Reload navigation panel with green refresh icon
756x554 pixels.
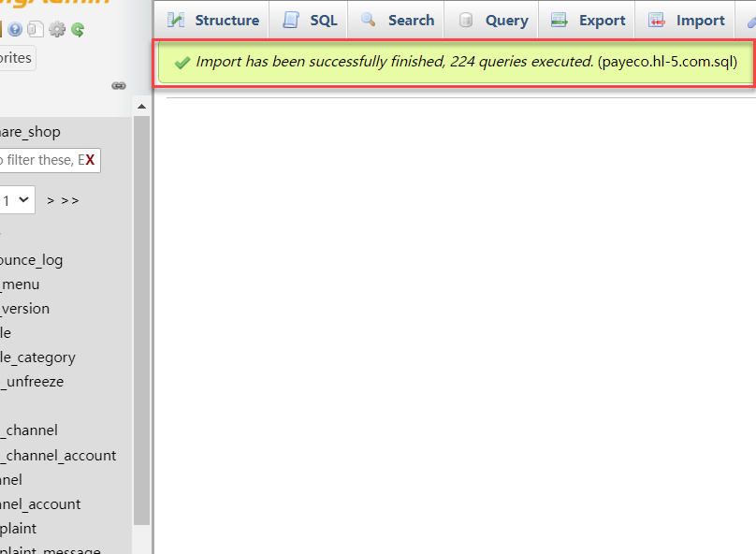point(78,29)
